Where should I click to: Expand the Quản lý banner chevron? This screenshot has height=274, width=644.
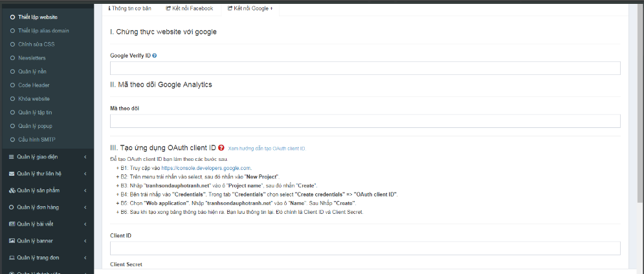click(x=85, y=241)
